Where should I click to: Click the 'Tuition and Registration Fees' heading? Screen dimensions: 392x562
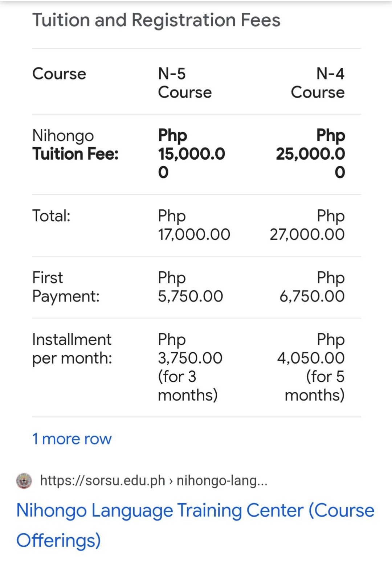pos(156,20)
